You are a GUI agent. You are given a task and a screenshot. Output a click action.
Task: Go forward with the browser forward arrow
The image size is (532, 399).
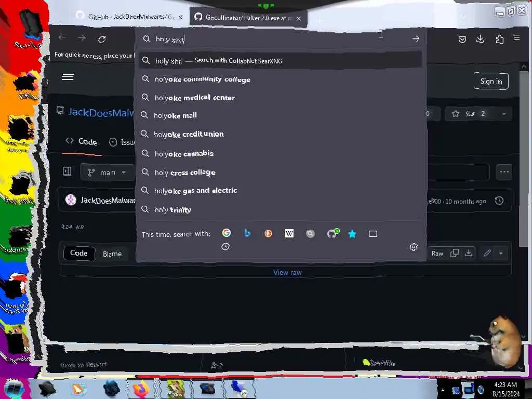[82, 37]
